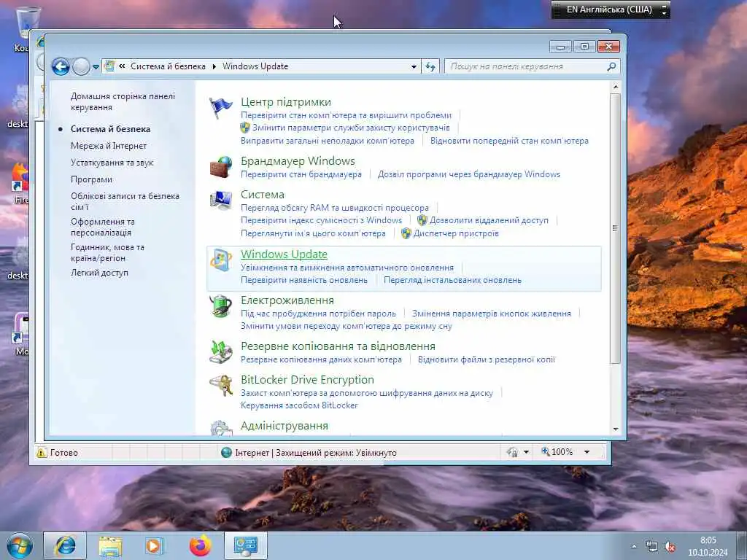Click the scroll up arrow of the panel
The width and height of the screenshot is (747, 560).
(x=616, y=87)
